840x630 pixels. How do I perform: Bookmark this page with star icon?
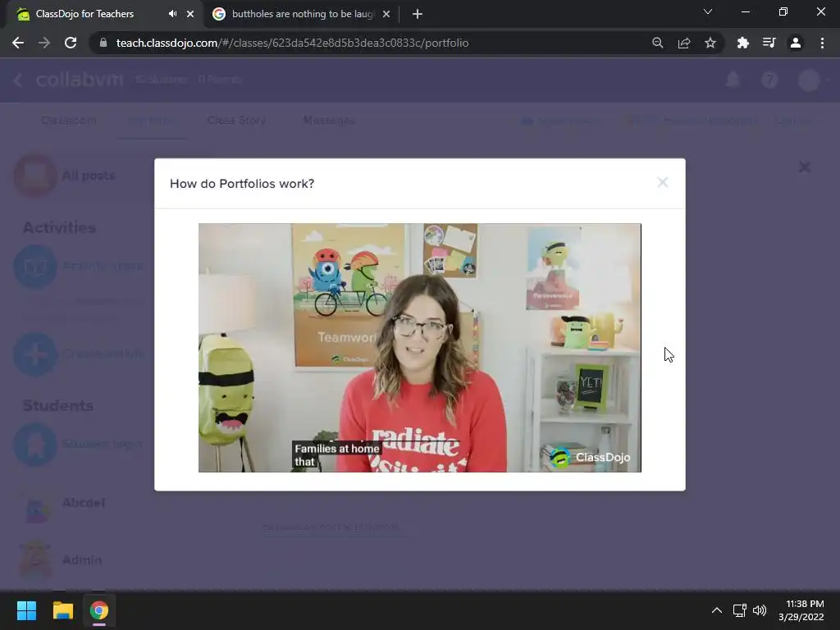(x=710, y=43)
